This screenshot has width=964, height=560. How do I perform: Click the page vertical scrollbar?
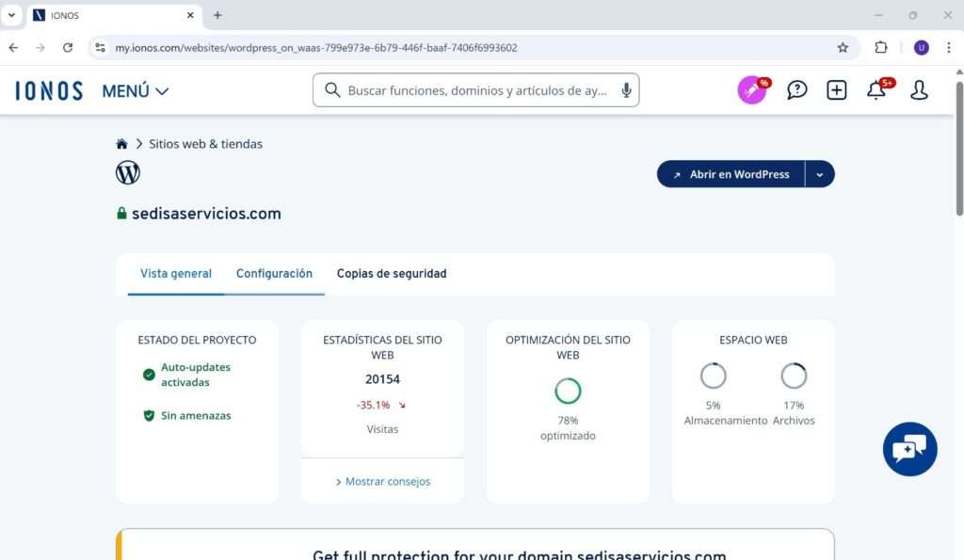tap(959, 148)
